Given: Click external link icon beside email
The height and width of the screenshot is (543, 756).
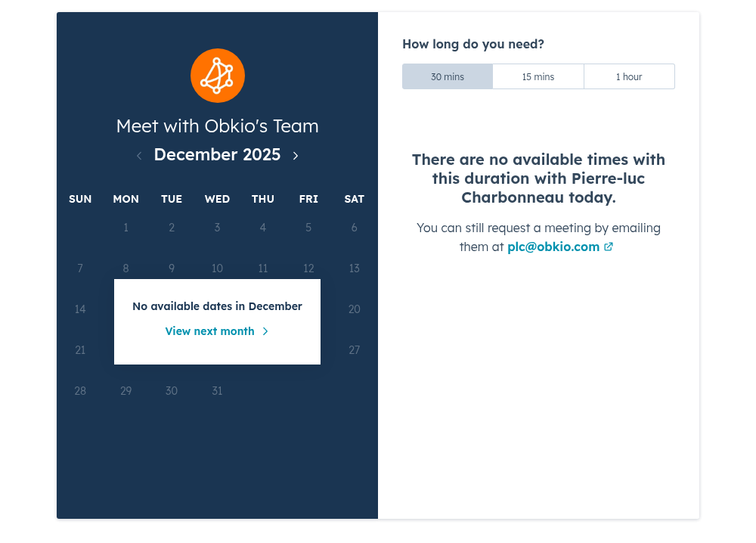Looking at the screenshot, I should tap(609, 247).
